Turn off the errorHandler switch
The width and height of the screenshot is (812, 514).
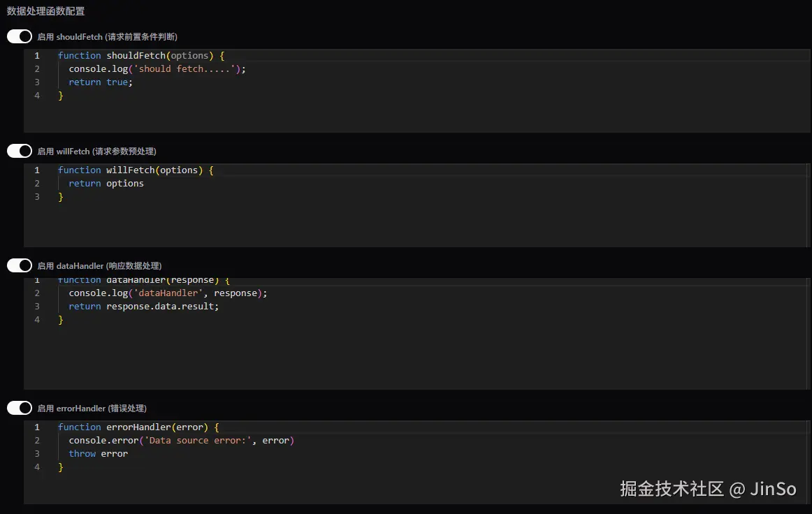tap(20, 408)
